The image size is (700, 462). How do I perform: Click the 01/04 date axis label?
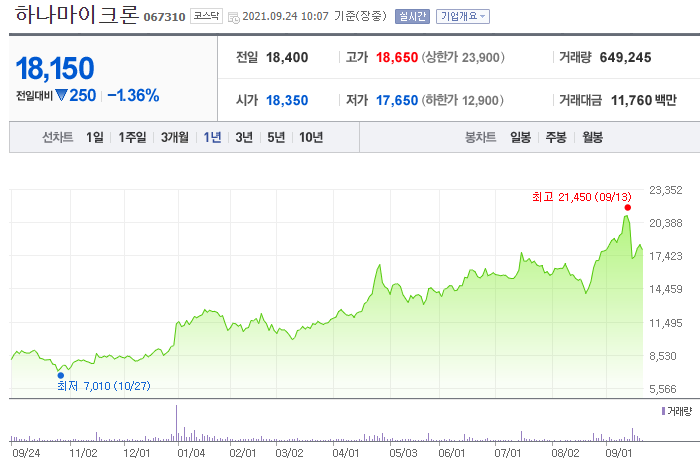pyautogui.click(x=191, y=453)
